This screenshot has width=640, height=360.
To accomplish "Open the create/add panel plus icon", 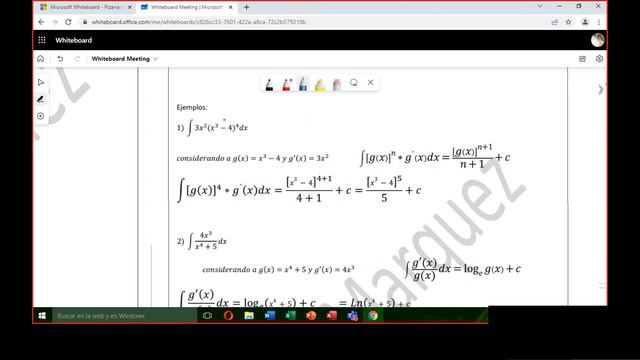I will [40, 116].
